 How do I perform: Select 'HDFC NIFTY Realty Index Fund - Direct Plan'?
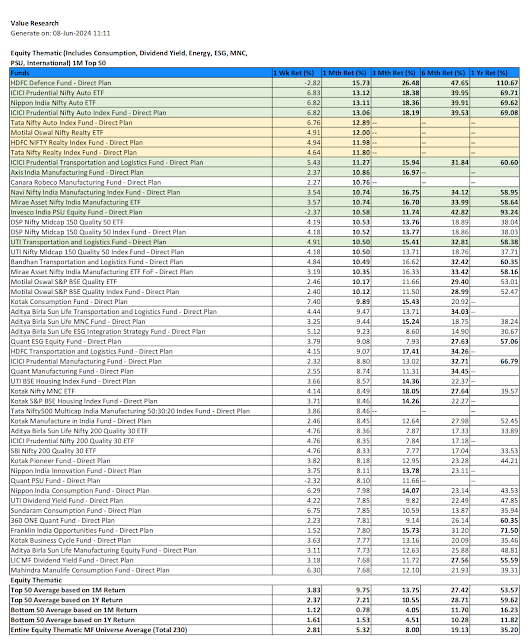point(77,142)
